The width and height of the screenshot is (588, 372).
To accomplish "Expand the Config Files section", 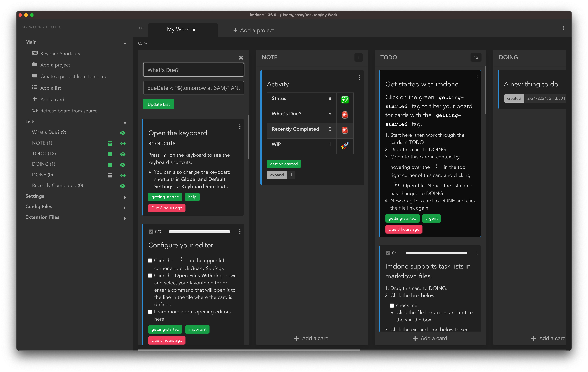I will (125, 208).
